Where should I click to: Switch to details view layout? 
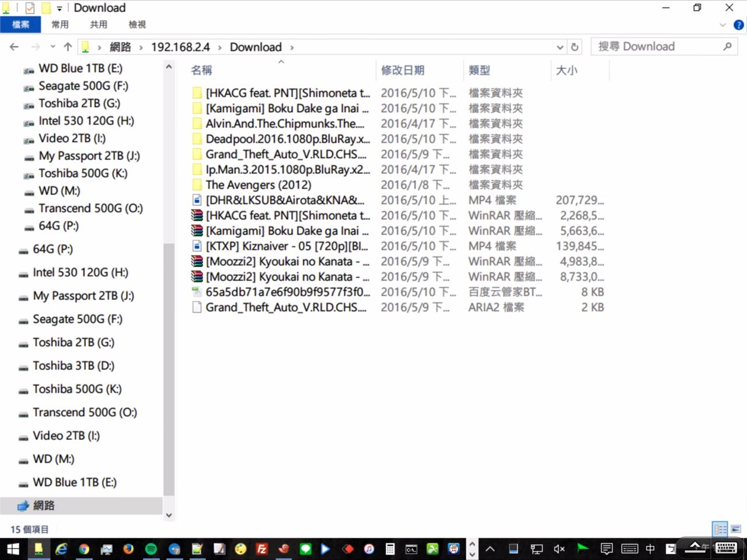(x=720, y=529)
